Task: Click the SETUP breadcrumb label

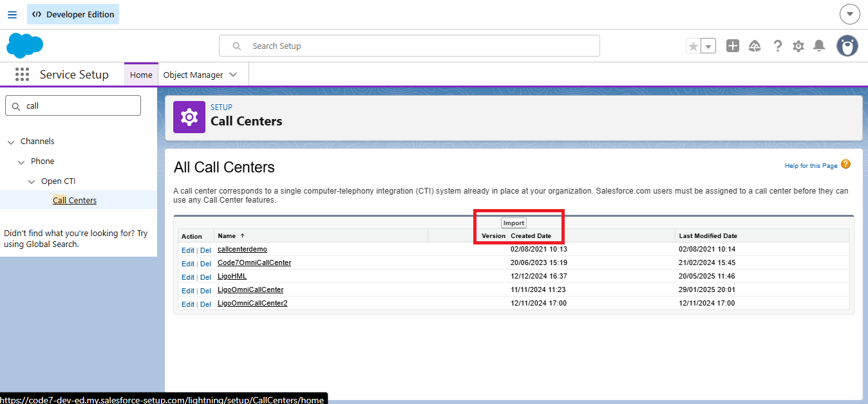Action: pos(222,107)
